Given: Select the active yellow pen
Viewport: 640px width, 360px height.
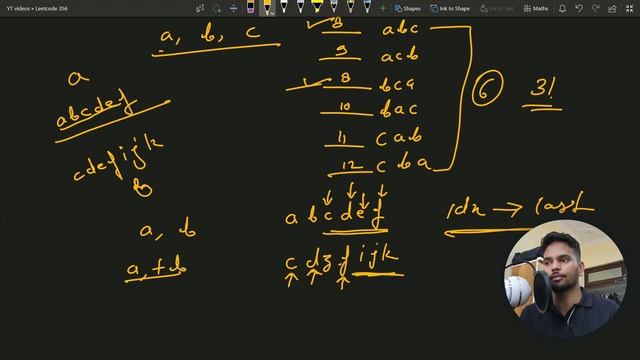Looking at the screenshot, I should coord(267,7).
